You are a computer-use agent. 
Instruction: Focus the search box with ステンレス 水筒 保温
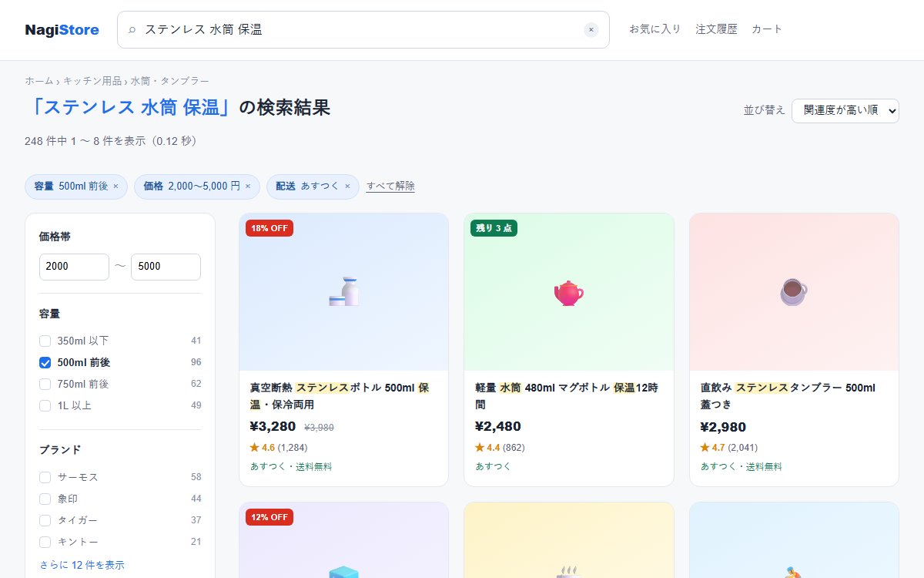(363, 29)
